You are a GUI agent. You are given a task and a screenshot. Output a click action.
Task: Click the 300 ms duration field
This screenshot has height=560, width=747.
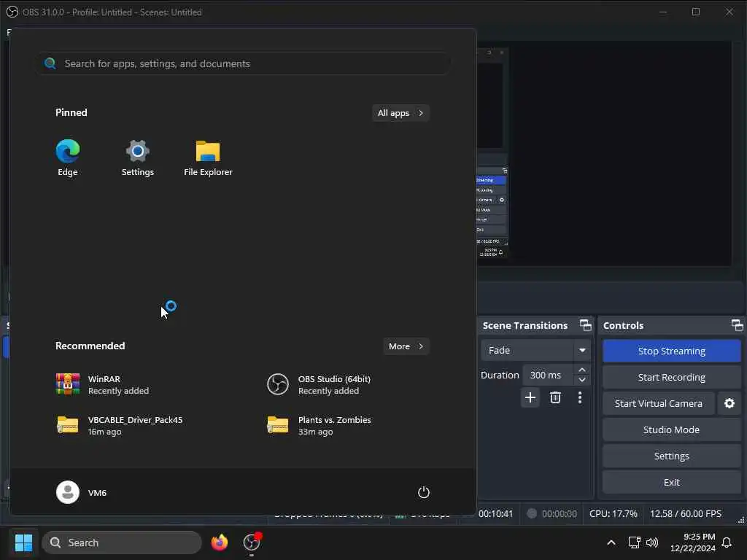tap(548, 376)
